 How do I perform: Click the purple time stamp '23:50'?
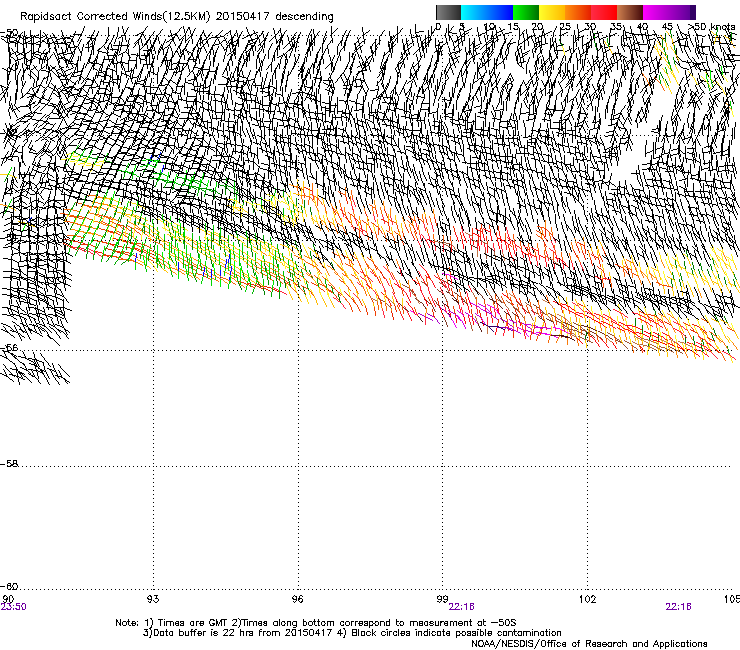tap(14, 607)
